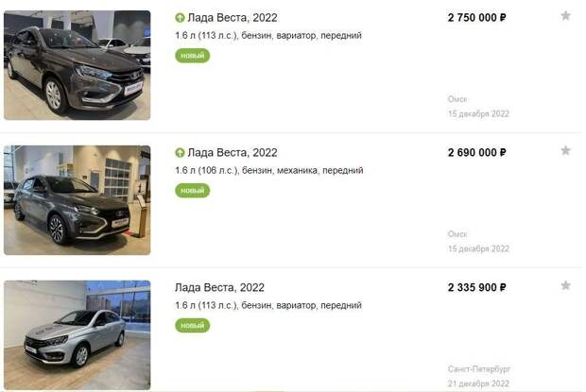
Task: Favorite the 2 750 000 ₽ Lada Vesta listing
Action: point(565,16)
